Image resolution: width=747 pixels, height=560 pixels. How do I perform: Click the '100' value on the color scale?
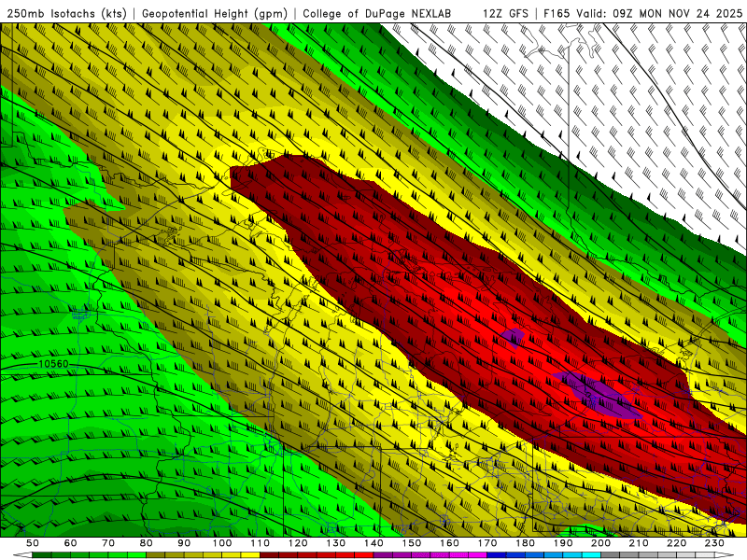click(222, 543)
